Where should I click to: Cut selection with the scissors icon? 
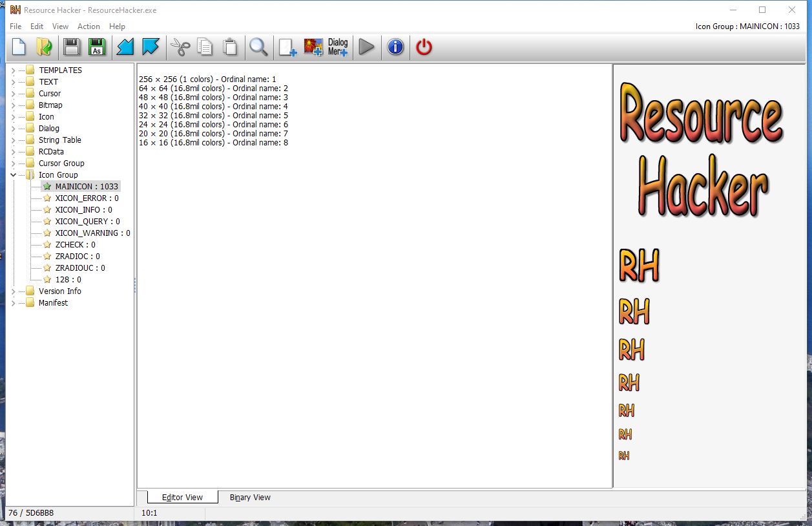pyautogui.click(x=180, y=47)
